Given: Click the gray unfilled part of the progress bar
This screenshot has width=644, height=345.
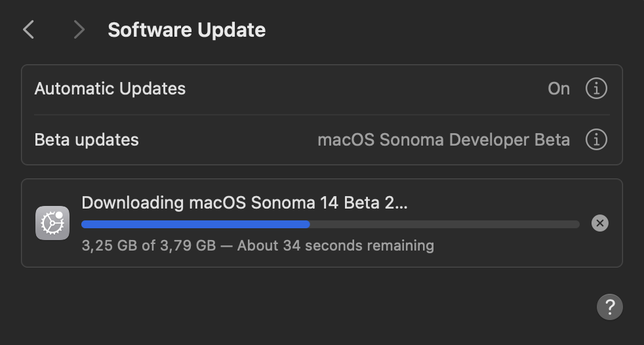Looking at the screenshot, I should 445,224.
